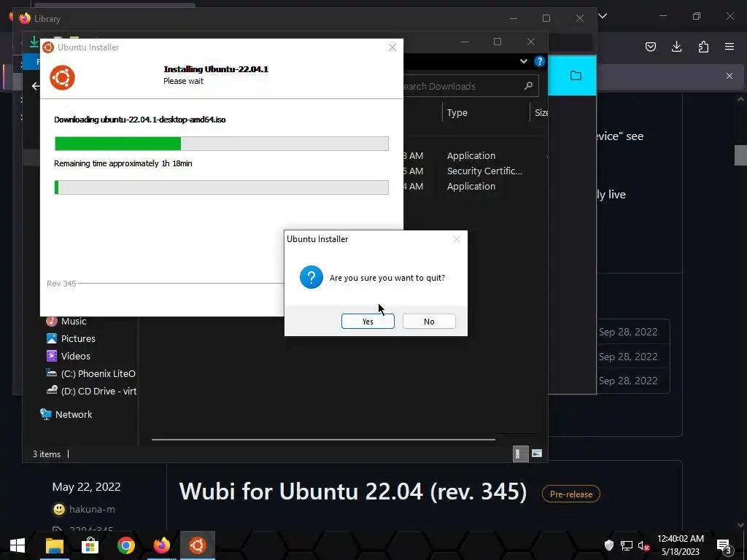
Task: Switch to Firefox from the taskbar
Action: pyautogui.click(x=161, y=545)
